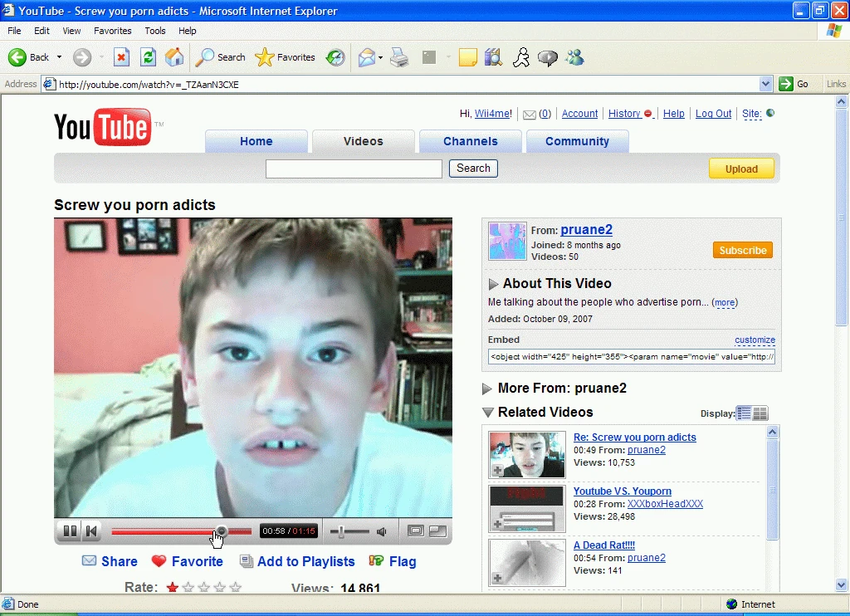
Task: Add 'A Dead Rat!!!!' to QuickList plus icon
Action: coord(497,579)
